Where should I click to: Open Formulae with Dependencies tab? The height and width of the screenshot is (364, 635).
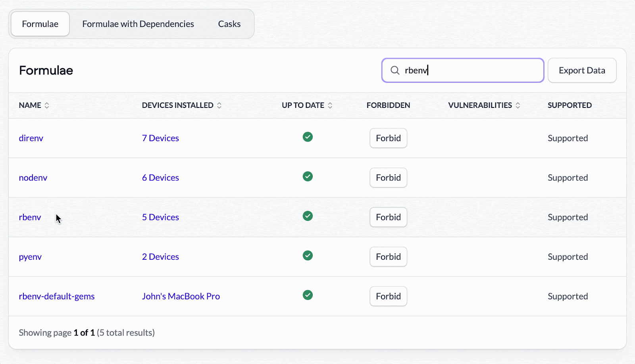pos(138,24)
